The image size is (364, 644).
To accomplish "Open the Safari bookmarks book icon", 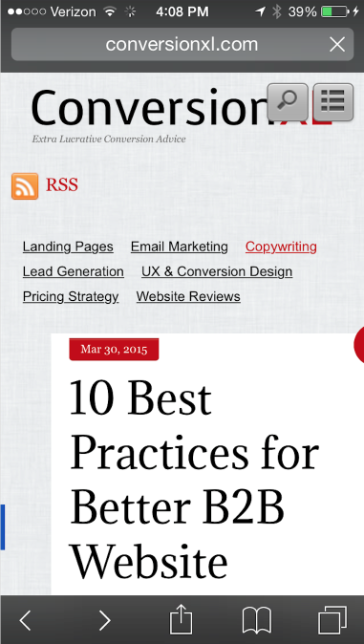I will (x=257, y=620).
